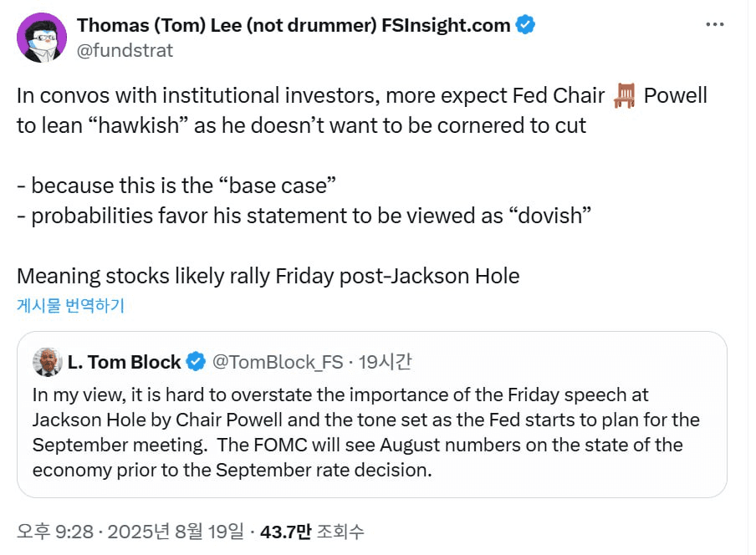Open Thomas Lee's penguin profile avatar
This screenshot has width=756, height=555.
[42, 38]
